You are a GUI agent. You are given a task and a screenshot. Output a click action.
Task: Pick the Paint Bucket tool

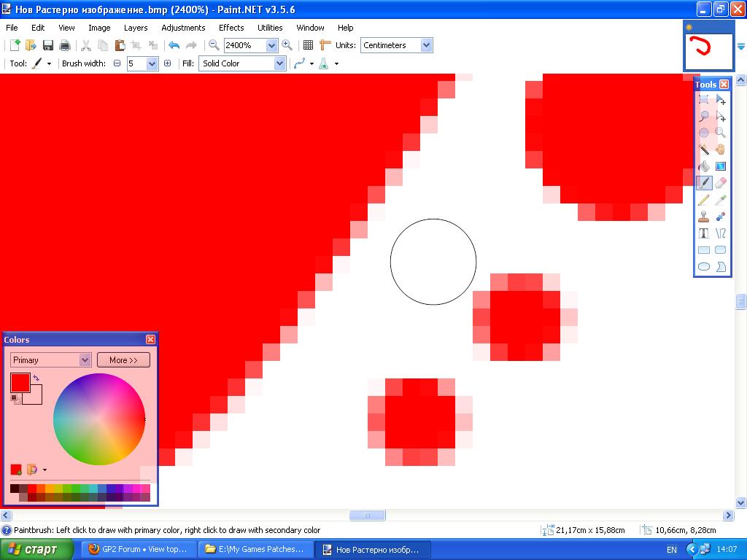(x=704, y=166)
